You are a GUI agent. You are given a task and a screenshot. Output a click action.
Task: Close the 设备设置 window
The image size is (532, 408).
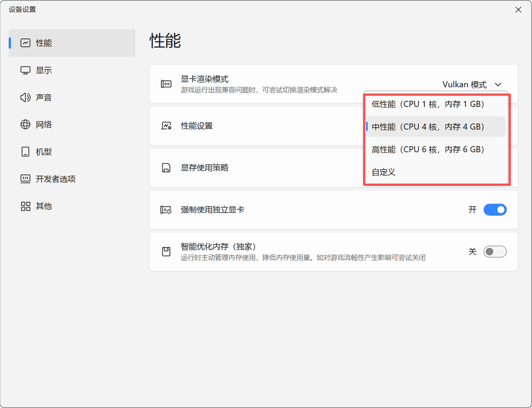[518, 10]
